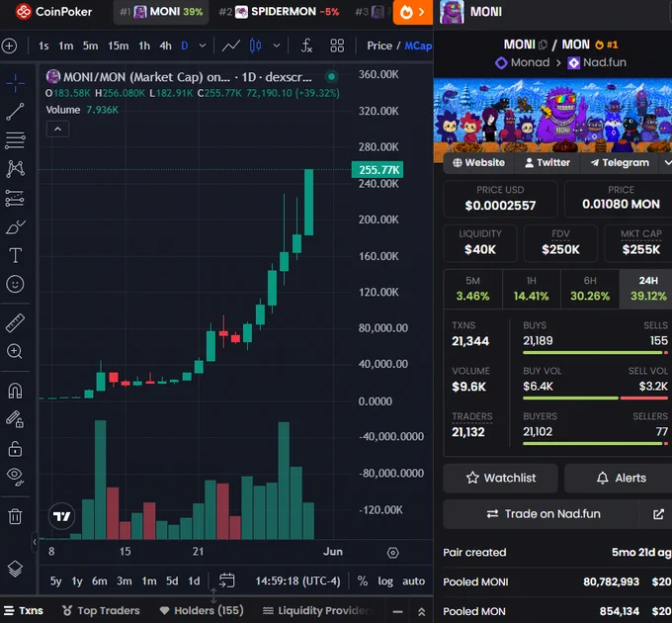Screen dimensions: 672x623
Task: Select the Text annotation tool
Action: (x=16, y=255)
